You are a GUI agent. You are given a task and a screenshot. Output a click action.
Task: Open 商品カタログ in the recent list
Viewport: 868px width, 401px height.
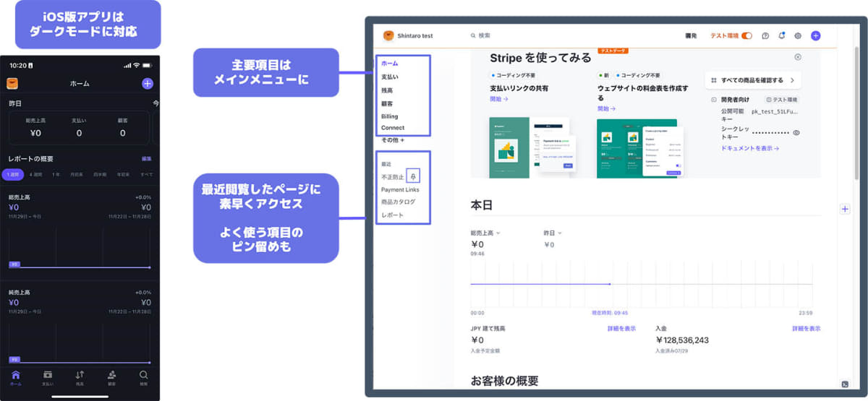398,202
